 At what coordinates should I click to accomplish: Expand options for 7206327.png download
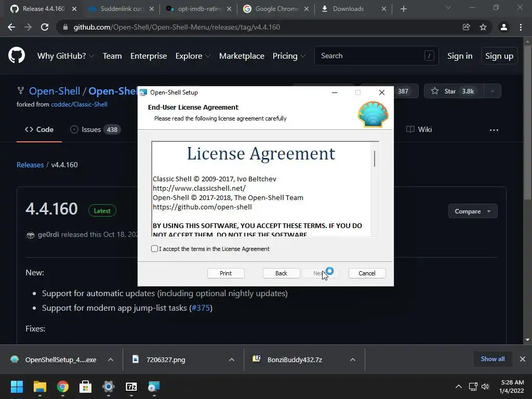click(x=232, y=360)
